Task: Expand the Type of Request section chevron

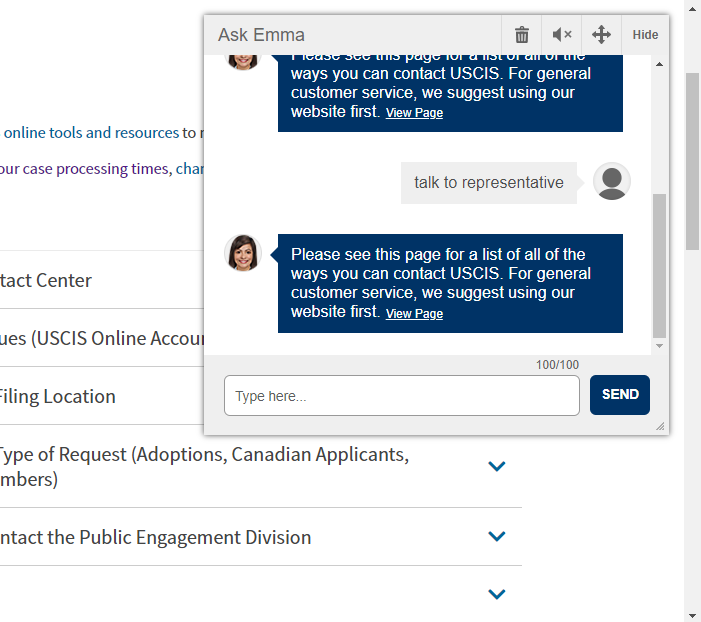Action: pyautogui.click(x=496, y=466)
